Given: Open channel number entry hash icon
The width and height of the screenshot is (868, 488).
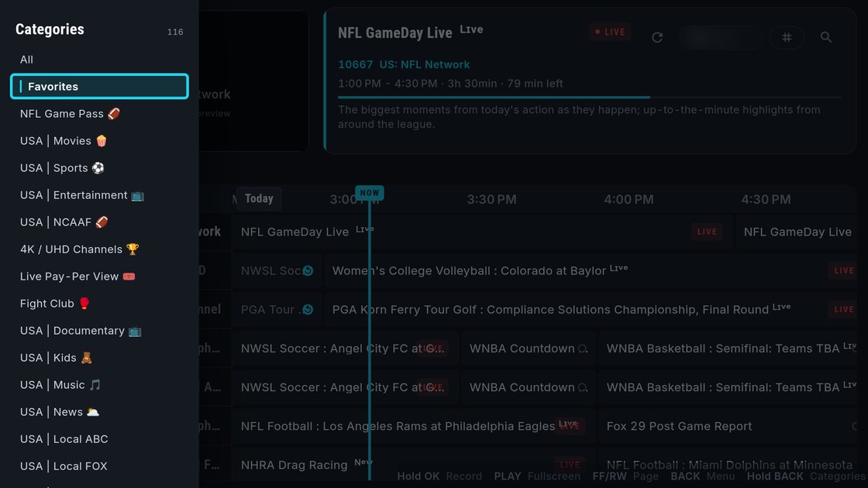Looking at the screenshot, I should click(x=787, y=37).
